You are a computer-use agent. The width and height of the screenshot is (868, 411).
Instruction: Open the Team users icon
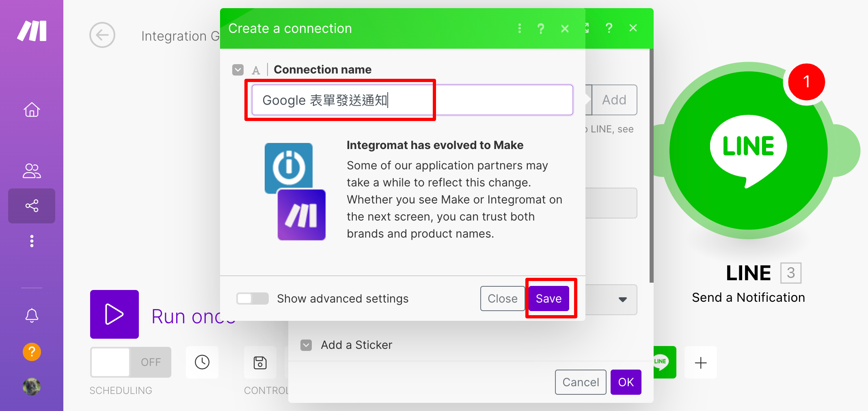32,171
